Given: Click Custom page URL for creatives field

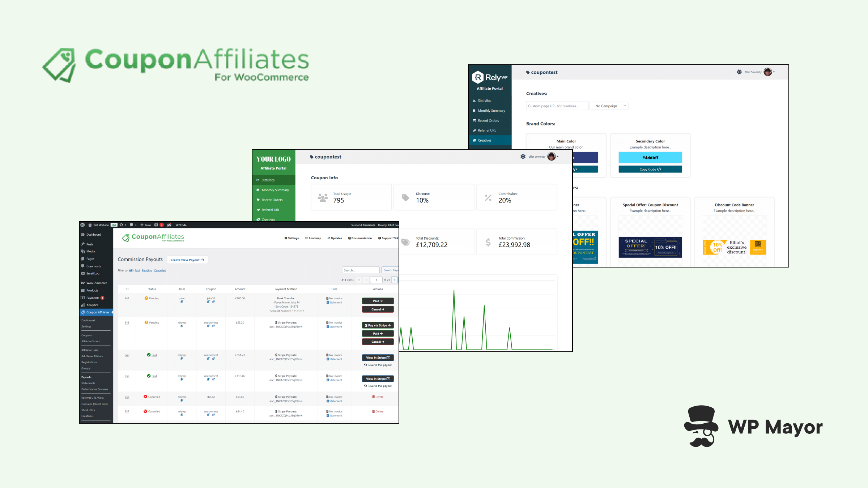Looking at the screenshot, I should coord(557,106).
